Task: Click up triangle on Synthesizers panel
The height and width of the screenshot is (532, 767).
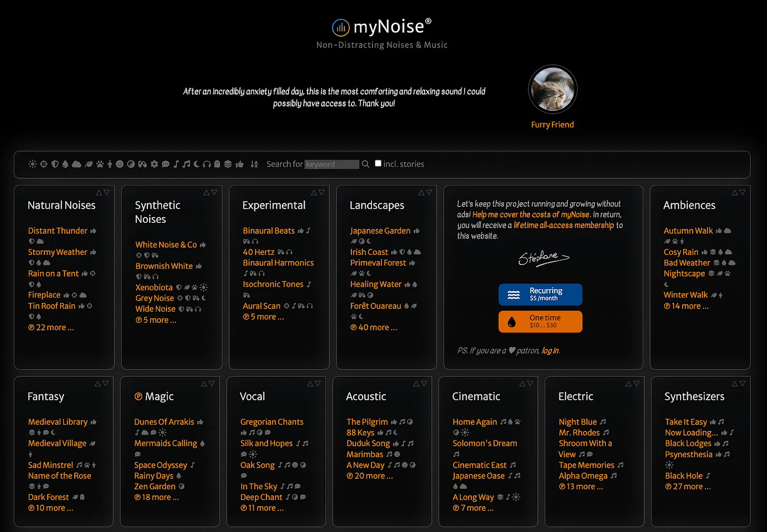Action: coord(735,384)
